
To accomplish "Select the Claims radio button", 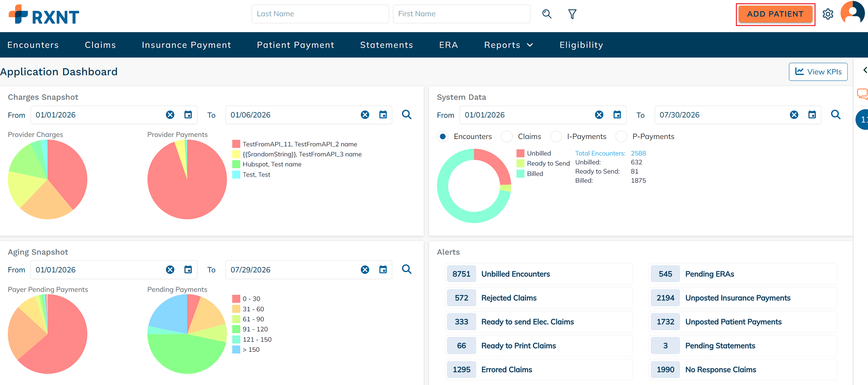I will tap(507, 136).
